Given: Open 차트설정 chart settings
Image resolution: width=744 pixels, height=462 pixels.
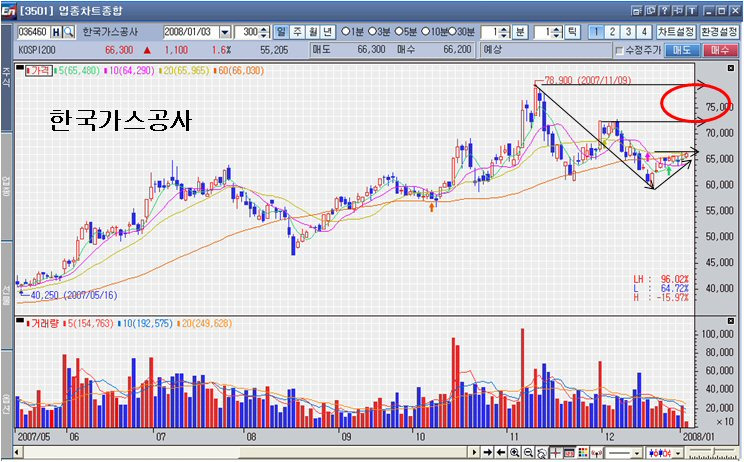Looking at the screenshot, I should 676,32.
